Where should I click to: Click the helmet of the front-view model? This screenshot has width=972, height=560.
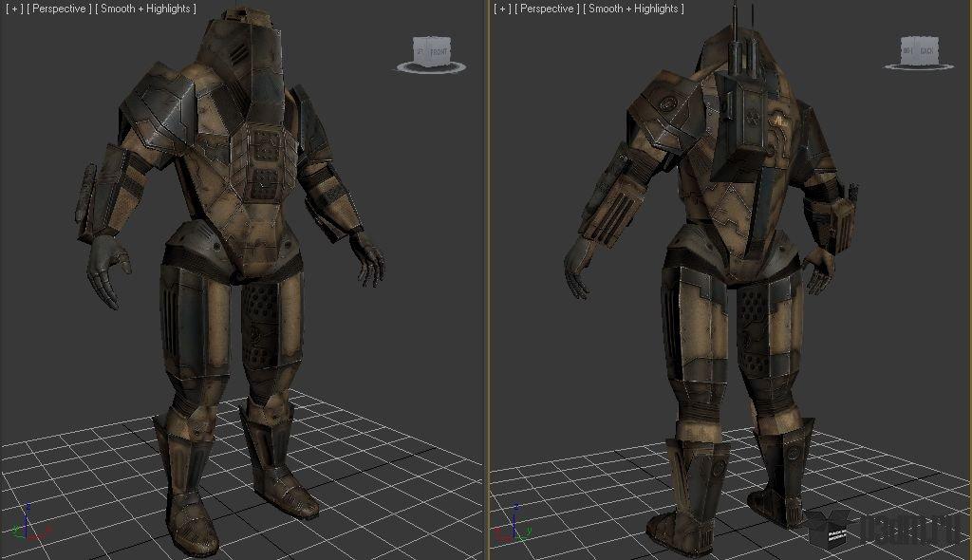[x=249, y=59]
